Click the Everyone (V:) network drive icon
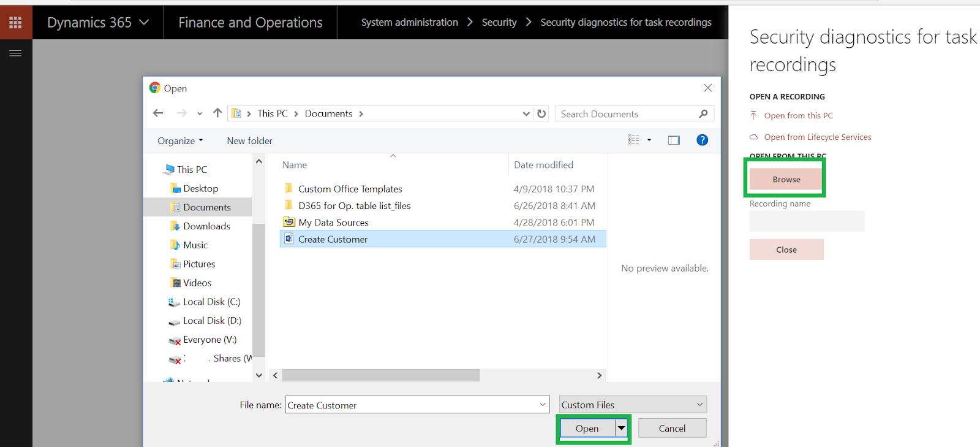This screenshot has height=447, width=980. pyautogui.click(x=175, y=340)
